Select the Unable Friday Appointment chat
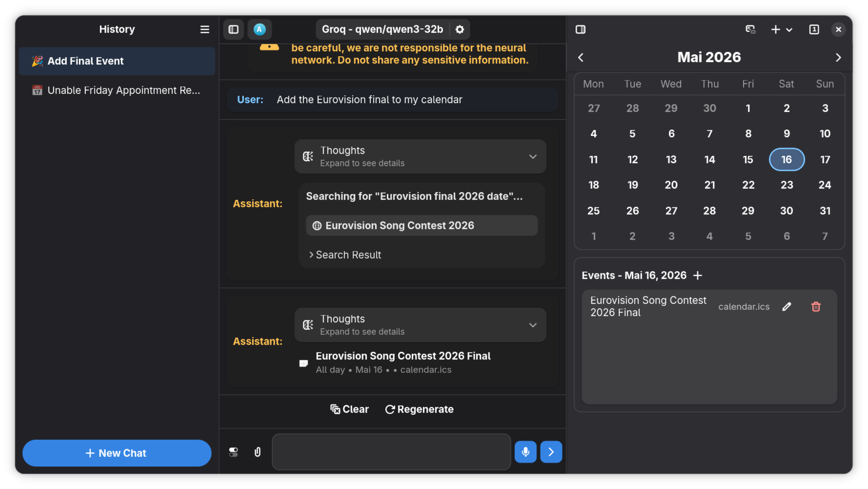 tap(117, 90)
